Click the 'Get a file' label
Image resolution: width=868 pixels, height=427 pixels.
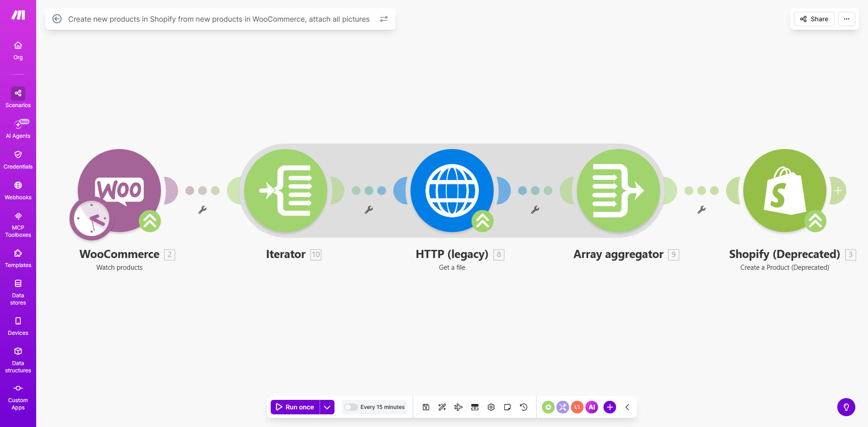(x=452, y=267)
